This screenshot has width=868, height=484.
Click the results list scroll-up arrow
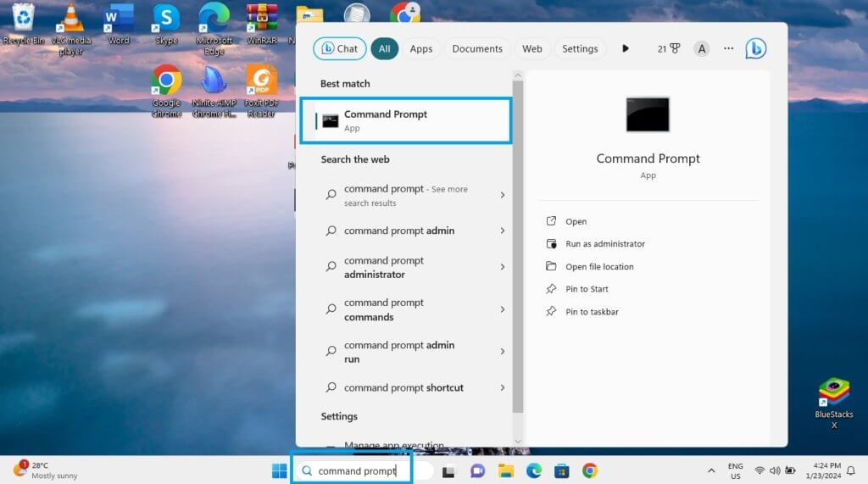pos(518,75)
